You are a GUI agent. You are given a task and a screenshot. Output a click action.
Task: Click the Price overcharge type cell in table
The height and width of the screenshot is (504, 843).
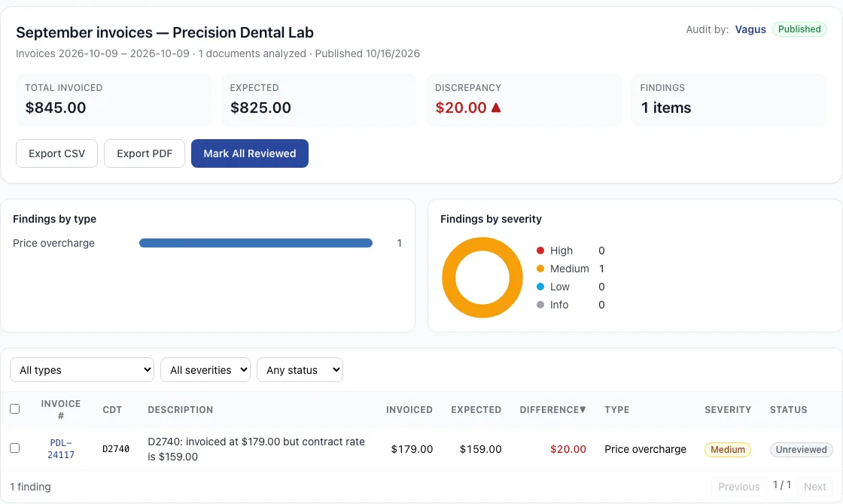pos(645,449)
